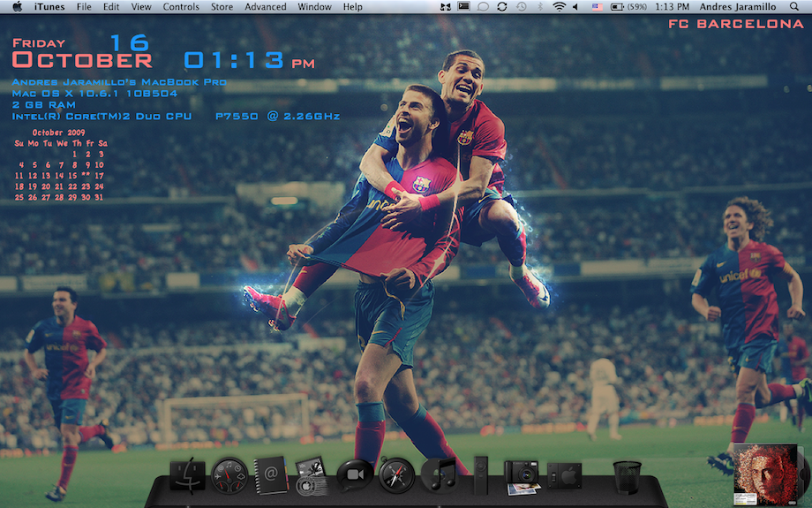Screen dimensions: 812x508
Task: Open the Bluetooth status menu
Action: [x=539, y=7]
